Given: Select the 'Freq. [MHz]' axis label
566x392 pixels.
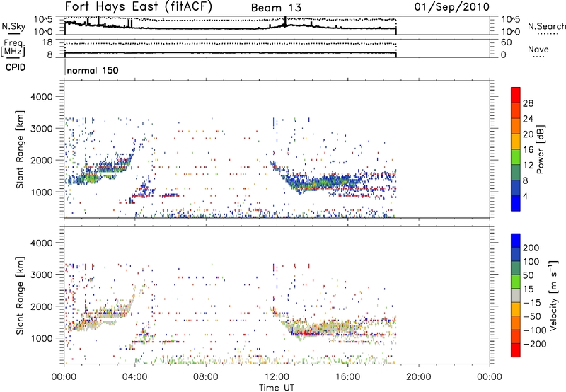Looking at the screenshot, I should click(13, 48).
